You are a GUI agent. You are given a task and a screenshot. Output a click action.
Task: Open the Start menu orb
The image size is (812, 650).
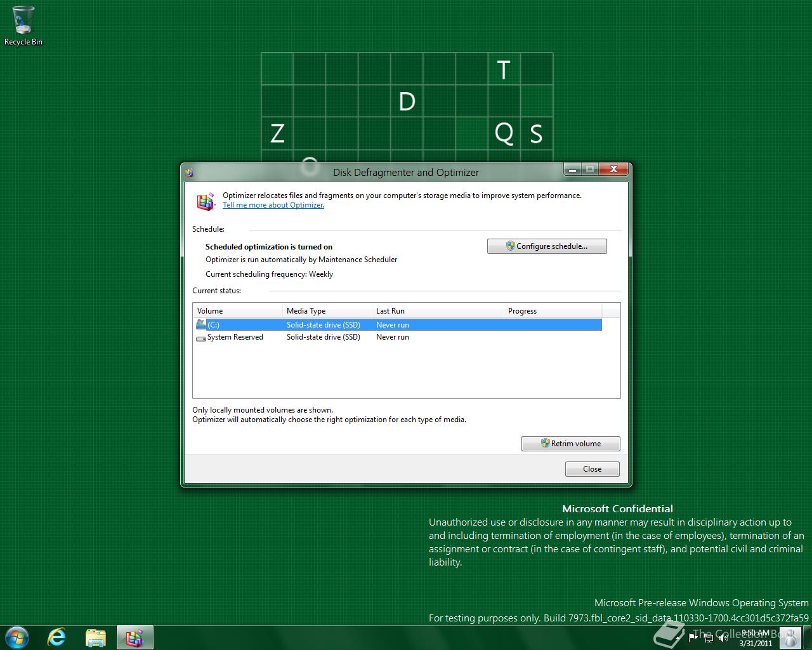tap(17, 637)
